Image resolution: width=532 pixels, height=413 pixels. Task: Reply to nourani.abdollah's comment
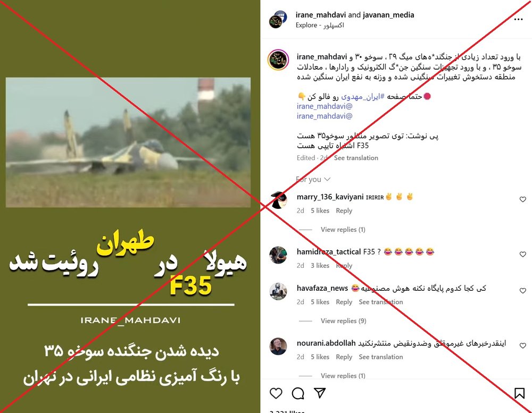[x=344, y=357]
